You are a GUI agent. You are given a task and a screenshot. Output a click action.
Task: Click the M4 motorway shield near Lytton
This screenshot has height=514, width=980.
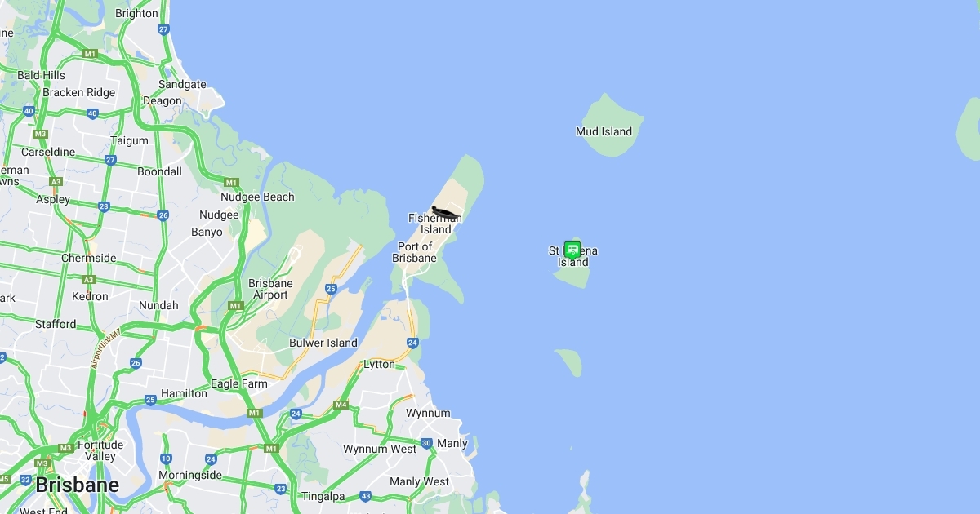[341, 405]
